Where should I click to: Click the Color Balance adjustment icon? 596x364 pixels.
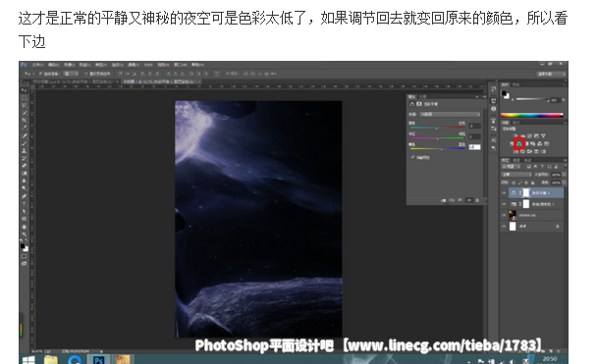pyautogui.click(x=519, y=143)
